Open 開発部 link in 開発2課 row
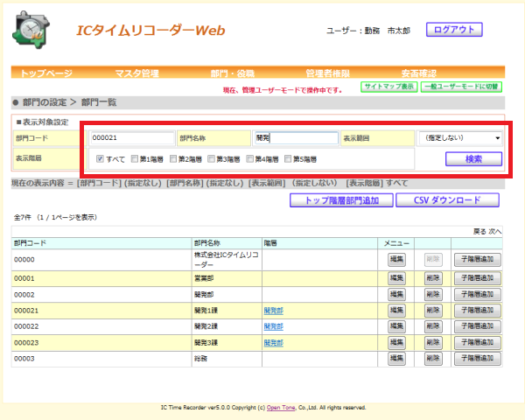Viewport: 525px width, 420px height. (x=274, y=326)
